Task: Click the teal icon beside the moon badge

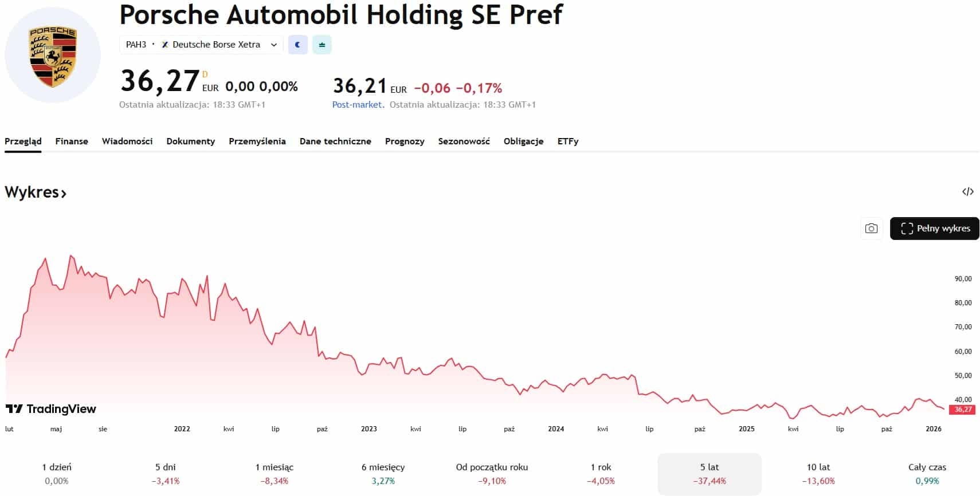Action: coord(322,45)
